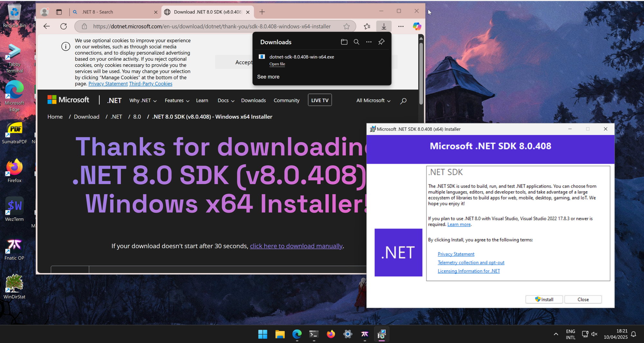Go to the .NET home link
Image resolution: width=644 pixels, height=343 pixels.
(114, 101)
